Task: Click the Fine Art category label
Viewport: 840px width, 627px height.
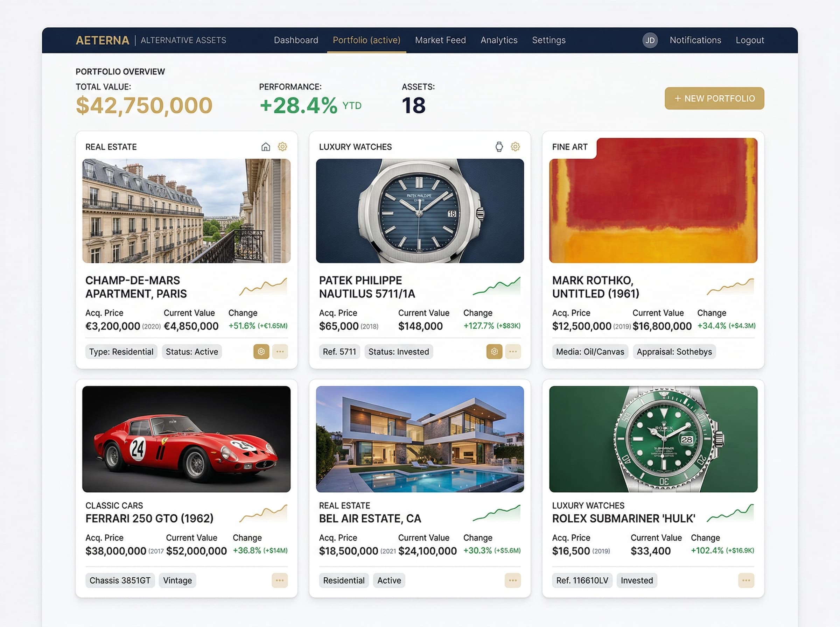Action: tap(570, 147)
